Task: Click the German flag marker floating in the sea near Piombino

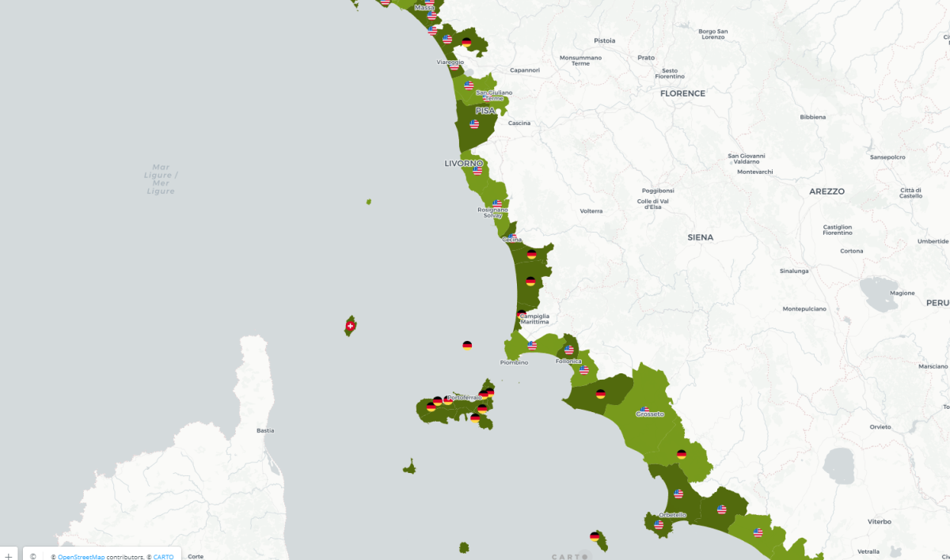Action: [468, 346]
